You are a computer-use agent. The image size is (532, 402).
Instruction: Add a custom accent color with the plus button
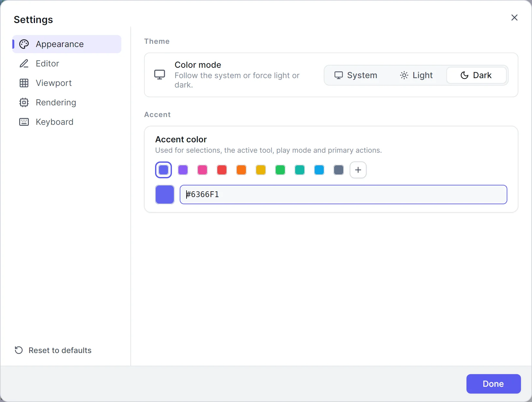[358, 170]
